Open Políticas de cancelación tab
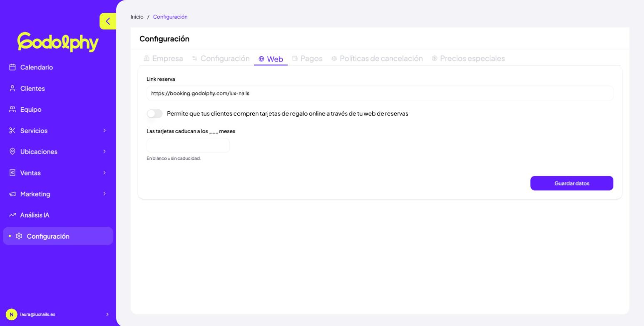644x326 pixels. point(377,59)
